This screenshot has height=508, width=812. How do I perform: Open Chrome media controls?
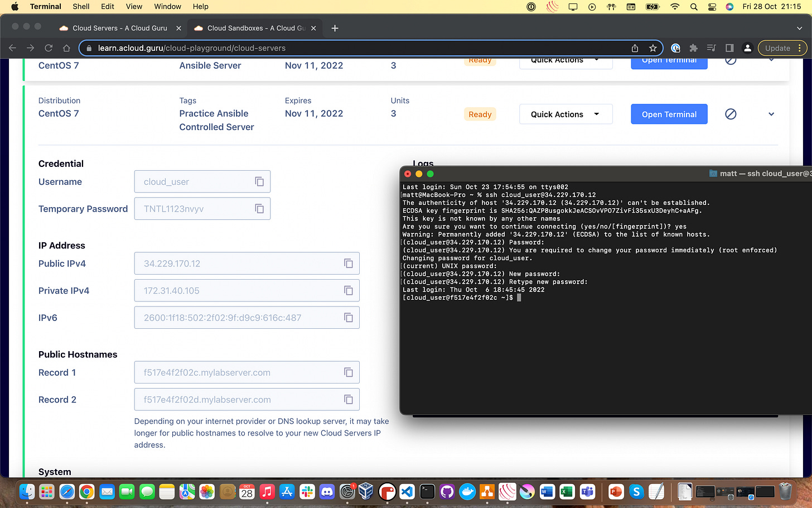click(x=711, y=48)
